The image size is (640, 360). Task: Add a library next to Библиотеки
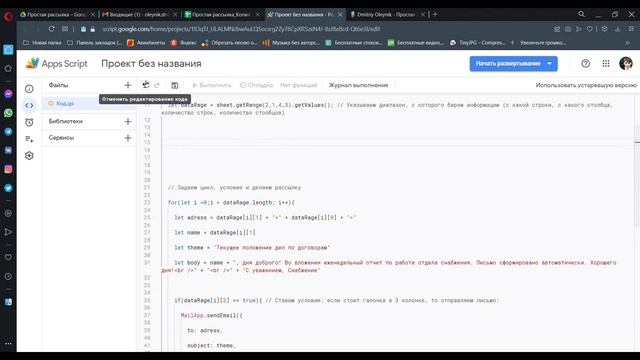click(128, 121)
